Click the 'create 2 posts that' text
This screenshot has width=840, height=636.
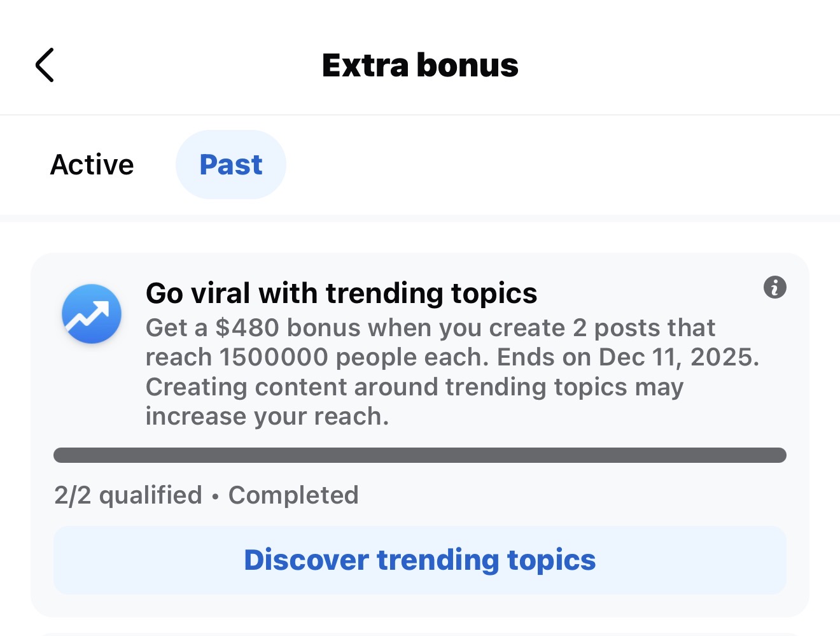[x=601, y=328]
